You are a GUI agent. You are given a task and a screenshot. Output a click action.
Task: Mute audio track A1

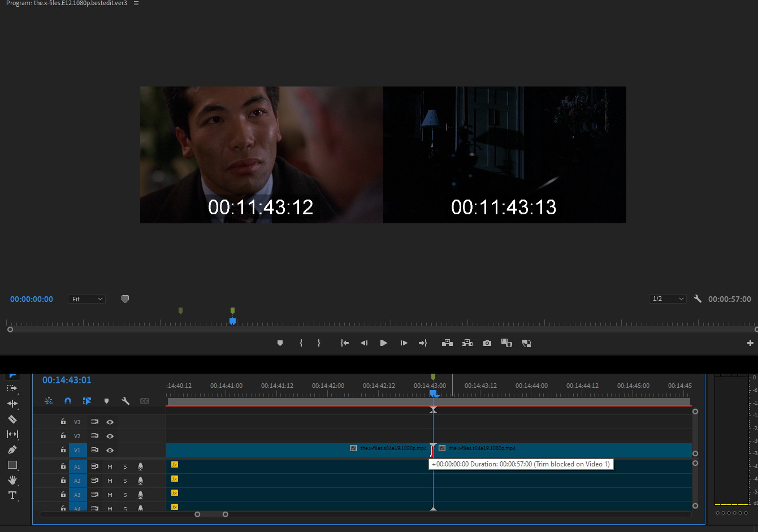point(110,466)
